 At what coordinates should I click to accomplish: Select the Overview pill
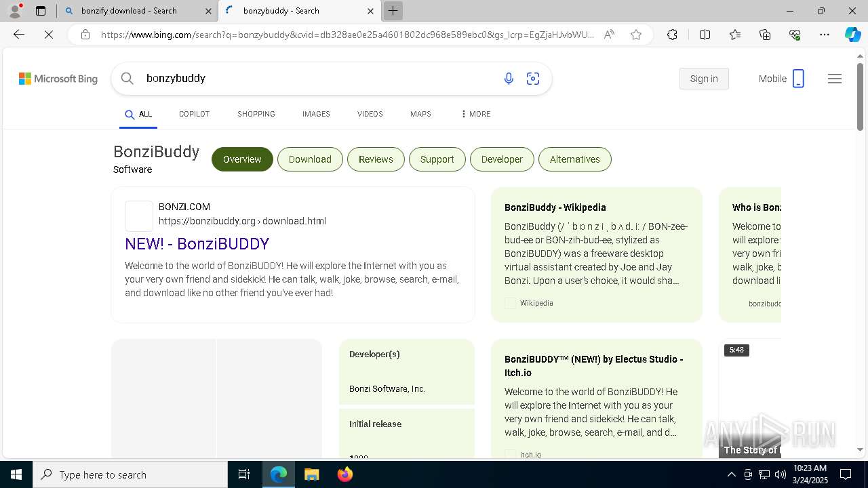(242, 159)
